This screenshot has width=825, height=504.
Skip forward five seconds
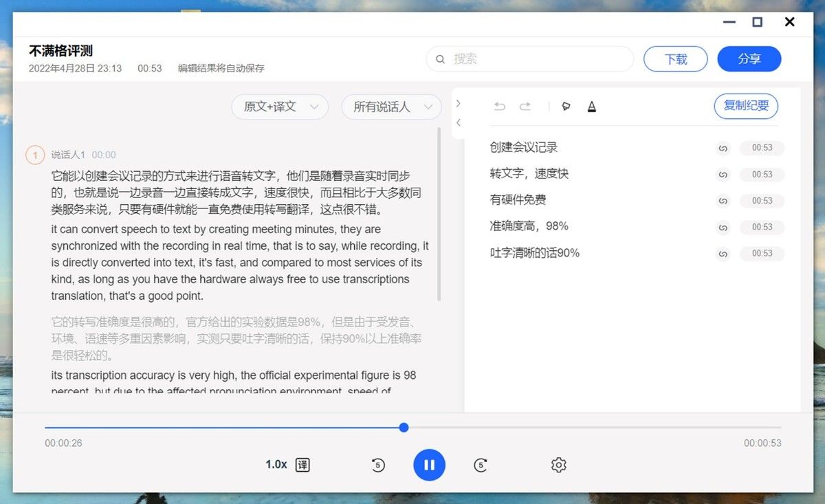481,465
